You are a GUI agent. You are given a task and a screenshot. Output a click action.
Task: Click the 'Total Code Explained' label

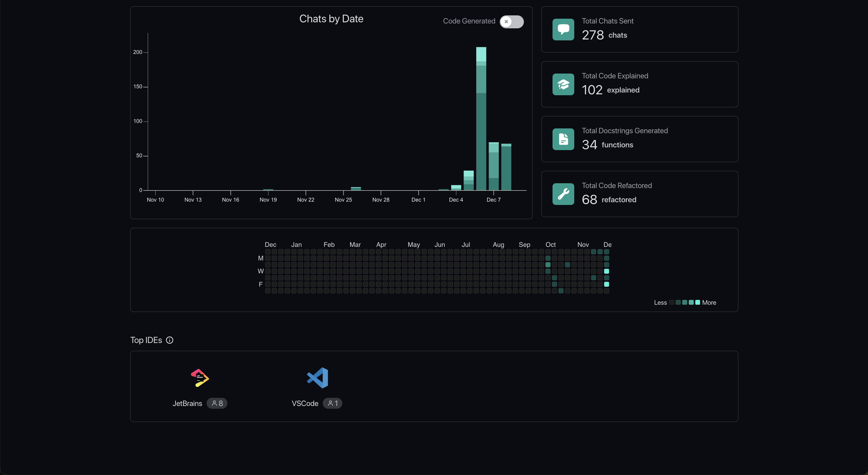(615, 76)
